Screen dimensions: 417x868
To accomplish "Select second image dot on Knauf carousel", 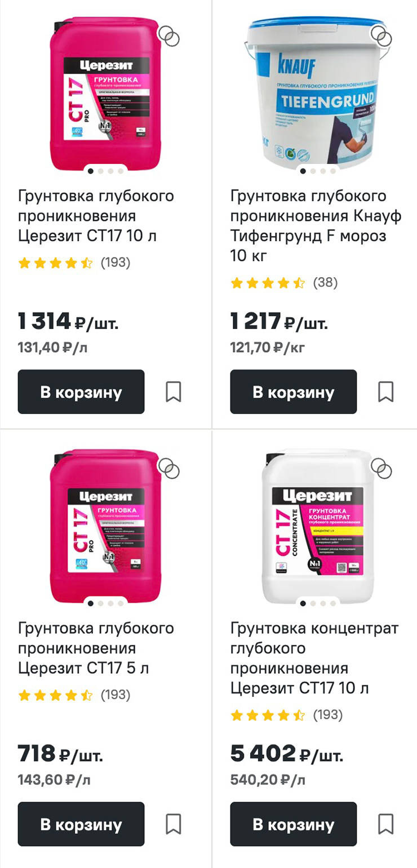I will click(313, 171).
